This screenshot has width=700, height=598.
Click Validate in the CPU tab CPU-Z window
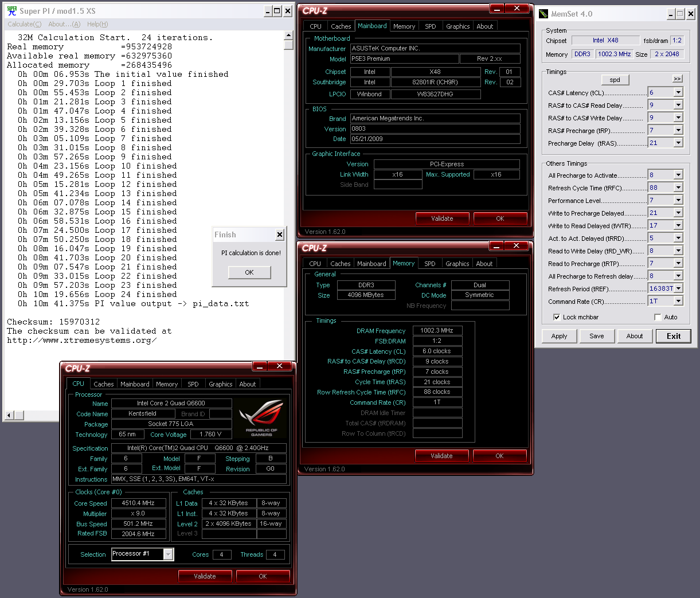205,576
